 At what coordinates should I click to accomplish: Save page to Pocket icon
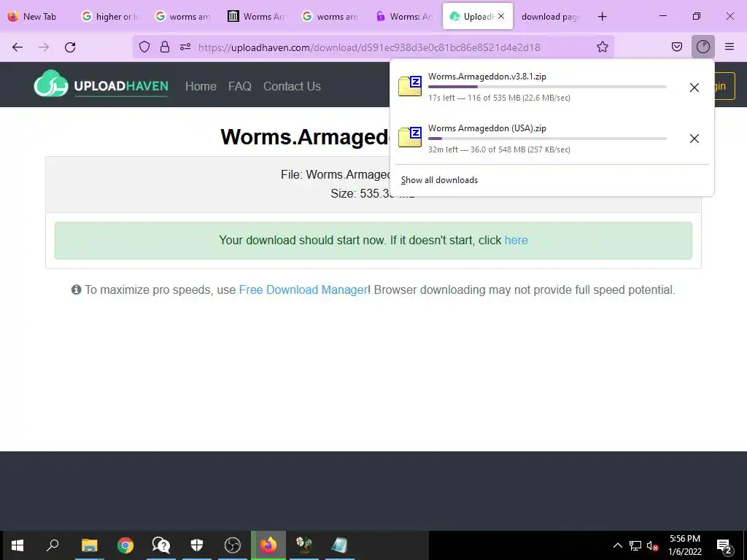coord(677,47)
